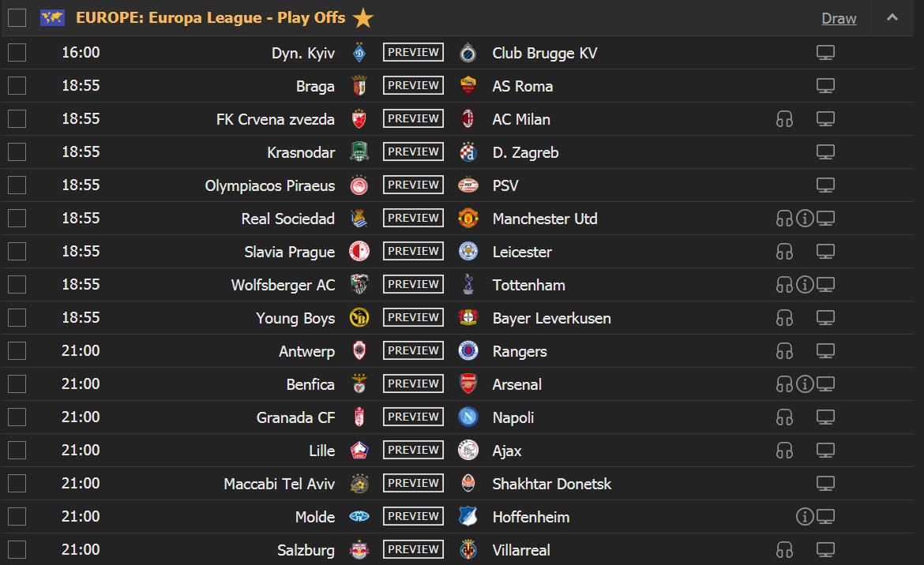Image resolution: width=924 pixels, height=565 pixels.
Task: Click PREVIEW button for Granada CF vs Napoli
Action: click(413, 417)
